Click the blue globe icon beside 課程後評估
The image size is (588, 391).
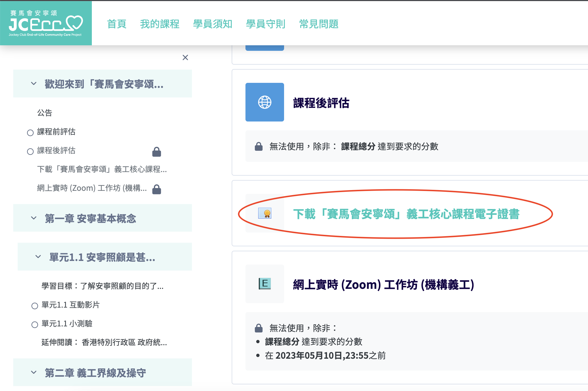[264, 102]
